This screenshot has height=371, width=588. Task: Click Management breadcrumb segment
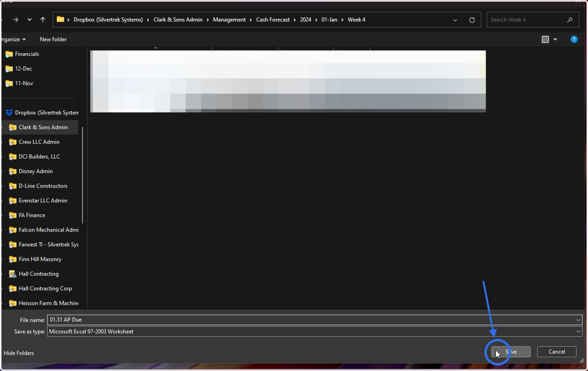pyautogui.click(x=229, y=20)
